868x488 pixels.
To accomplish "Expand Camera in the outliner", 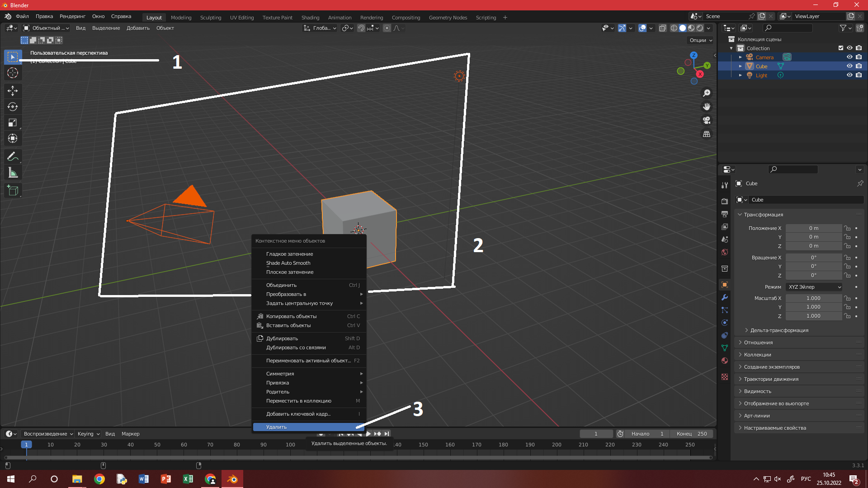I will [741, 57].
